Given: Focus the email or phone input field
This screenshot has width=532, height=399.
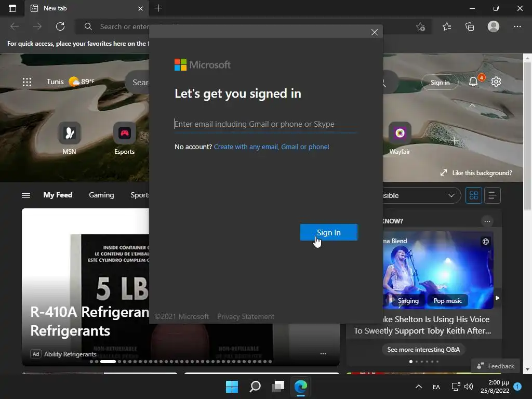Looking at the screenshot, I should tap(265, 124).
